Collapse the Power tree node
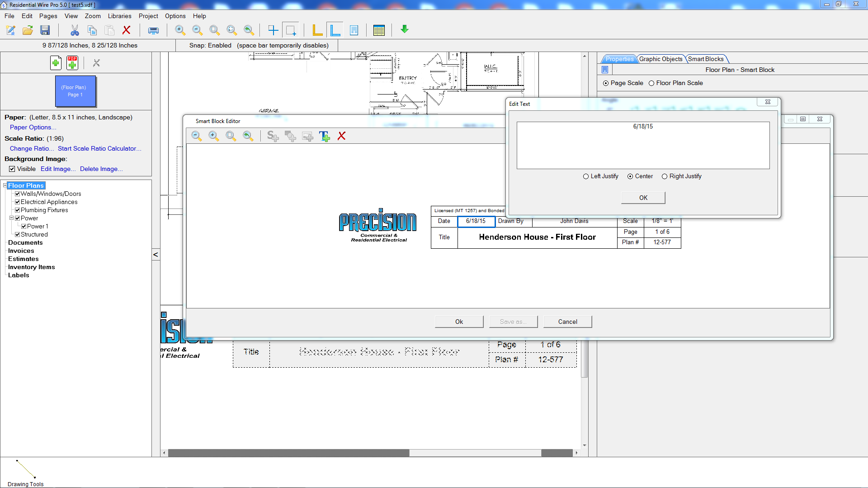Viewport: 868px width, 488px height. coord(11,218)
